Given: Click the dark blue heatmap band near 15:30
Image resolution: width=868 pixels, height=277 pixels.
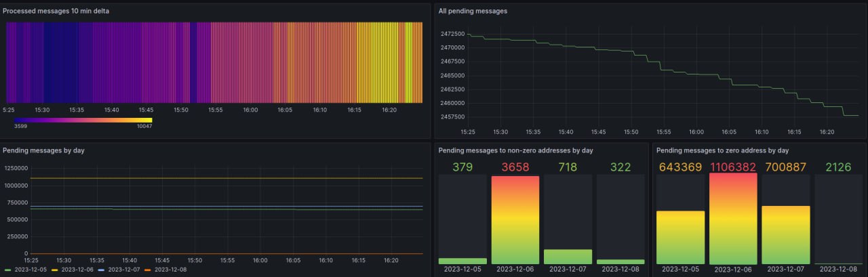Looking at the screenshot, I should [60, 62].
